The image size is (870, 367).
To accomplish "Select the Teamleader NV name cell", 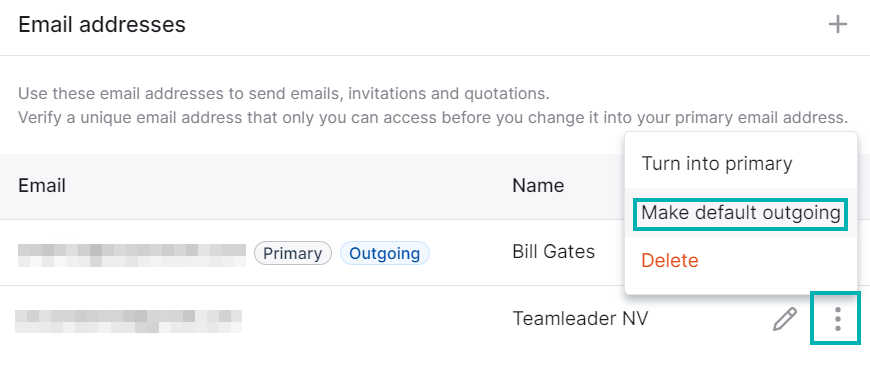I will 580,318.
